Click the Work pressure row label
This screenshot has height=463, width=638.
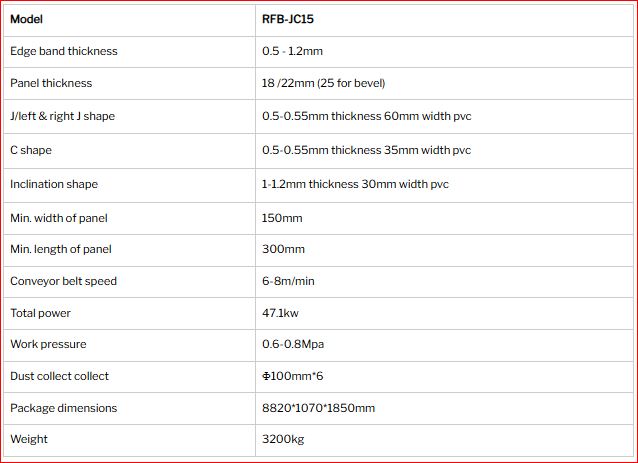click(48, 344)
